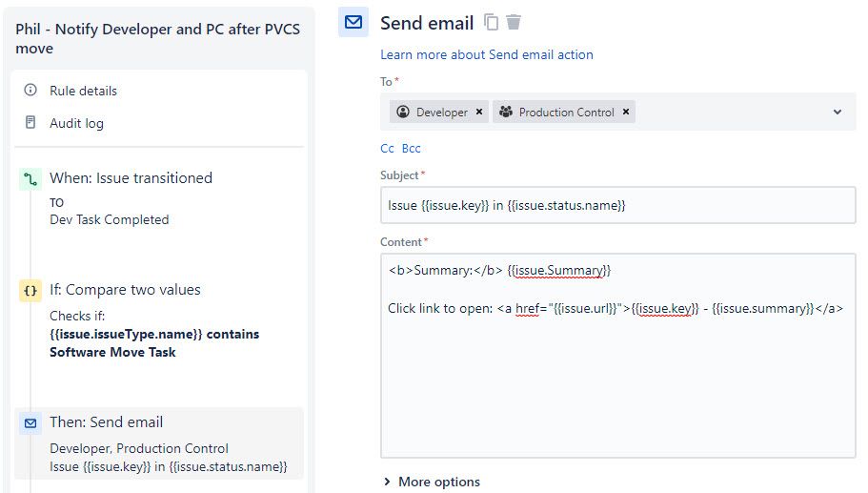This screenshot has width=868, height=493.
Task: Delete the Send email action via trash icon
Action: click(x=514, y=22)
